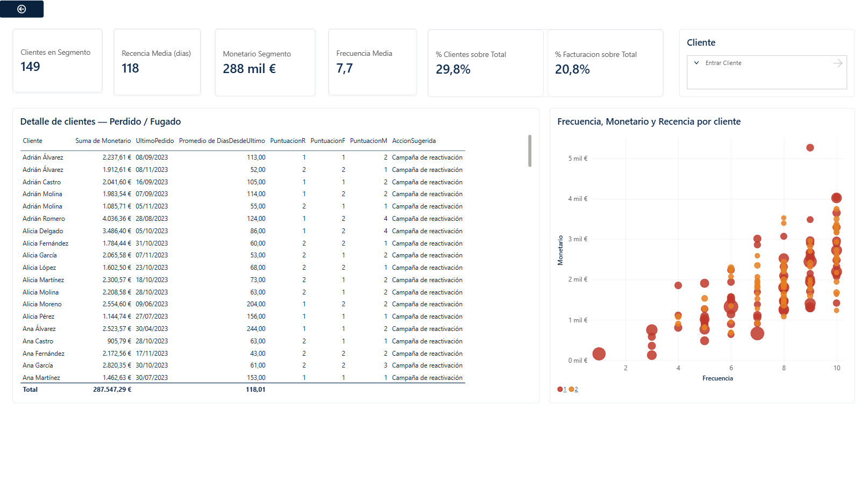The width and height of the screenshot is (868, 489).
Task: Click legend swatch for series 1
Action: pos(560,390)
